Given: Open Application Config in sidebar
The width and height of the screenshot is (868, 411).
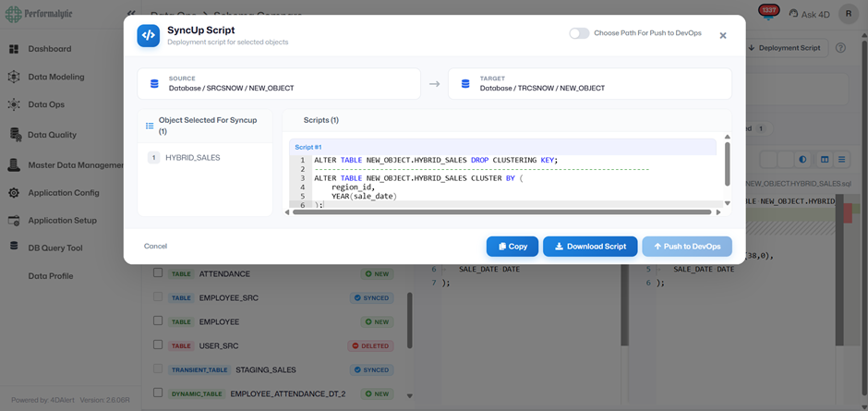Looking at the screenshot, I should tap(64, 193).
